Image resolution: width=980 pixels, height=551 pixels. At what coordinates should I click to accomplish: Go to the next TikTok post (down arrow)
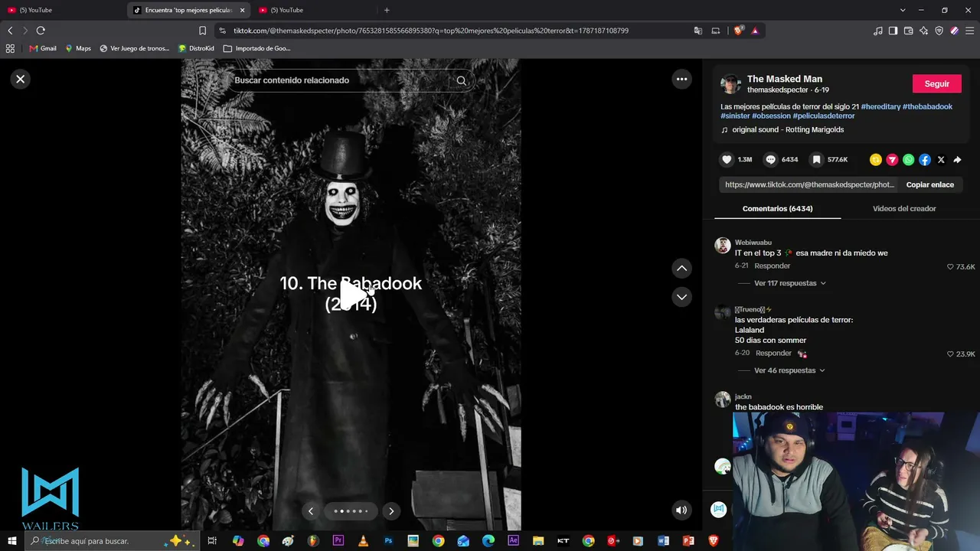(681, 297)
